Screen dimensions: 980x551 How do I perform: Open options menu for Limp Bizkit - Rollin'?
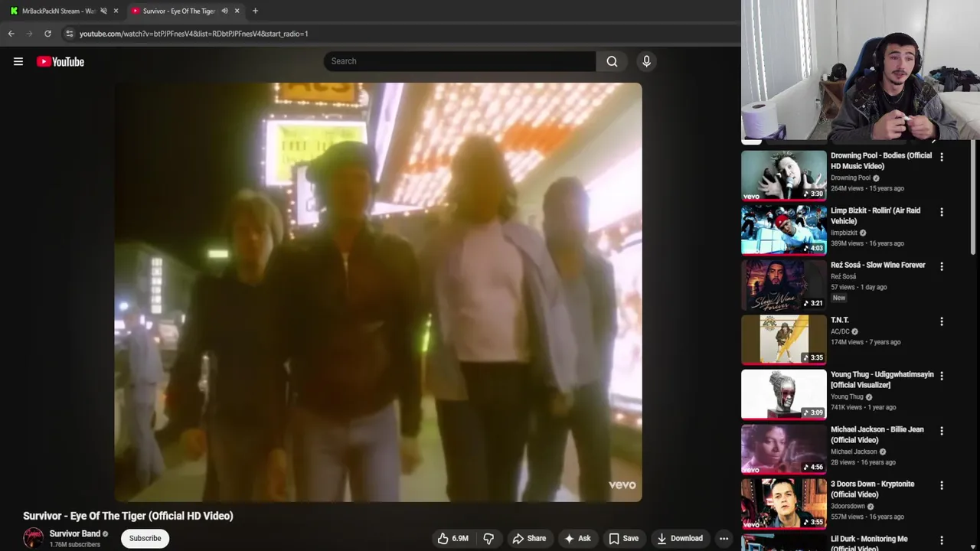tap(942, 212)
